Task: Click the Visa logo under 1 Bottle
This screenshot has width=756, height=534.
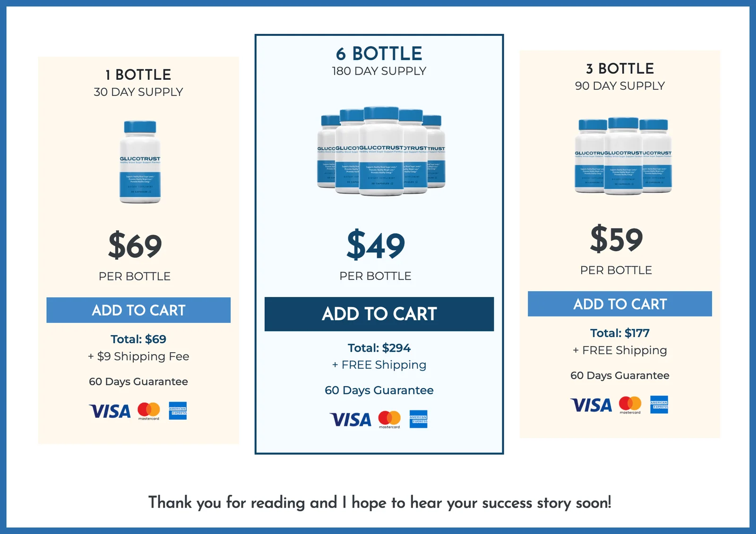Action: 110,411
